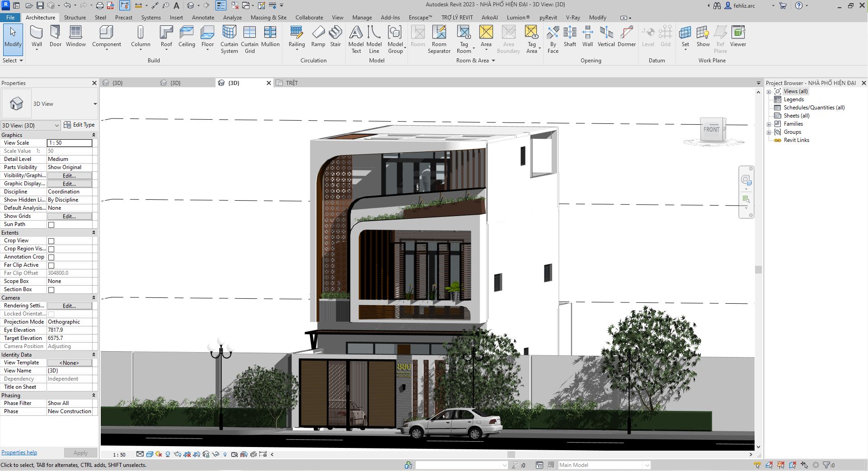This screenshot has height=471, width=868.
Task: Select the Wall tool
Action: (37, 33)
